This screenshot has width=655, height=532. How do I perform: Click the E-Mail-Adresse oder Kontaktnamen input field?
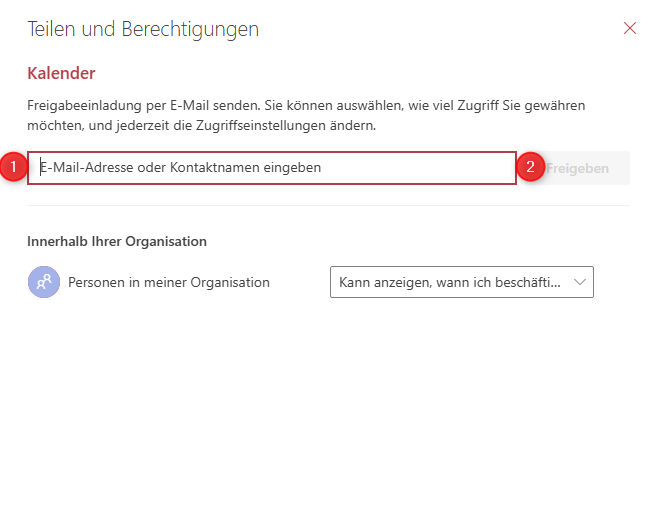click(x=272, y=168)
